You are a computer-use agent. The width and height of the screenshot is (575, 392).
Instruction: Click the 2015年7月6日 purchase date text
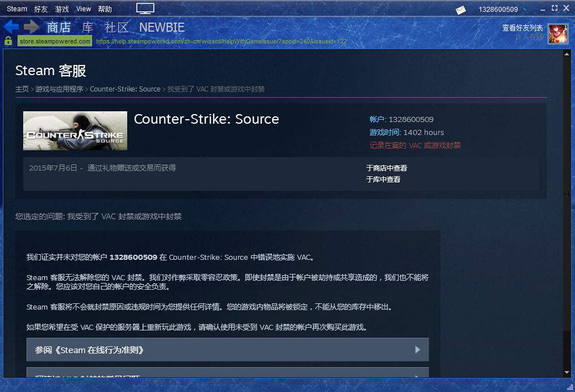[x=53, y=168]
